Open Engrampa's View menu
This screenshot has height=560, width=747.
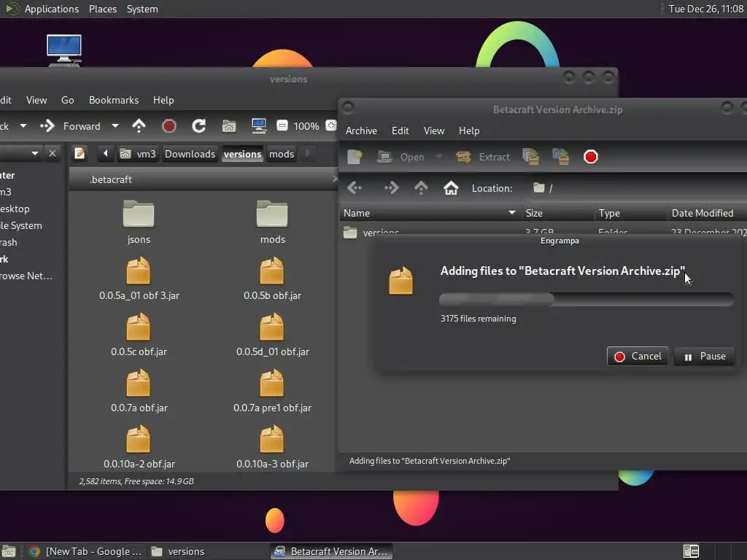point(434,131)
